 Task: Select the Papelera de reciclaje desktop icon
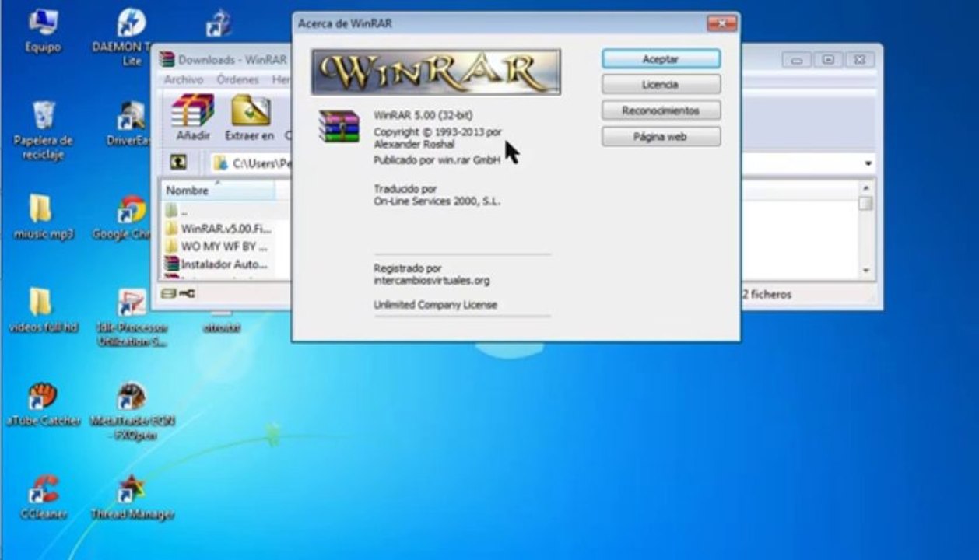[44, 131]
